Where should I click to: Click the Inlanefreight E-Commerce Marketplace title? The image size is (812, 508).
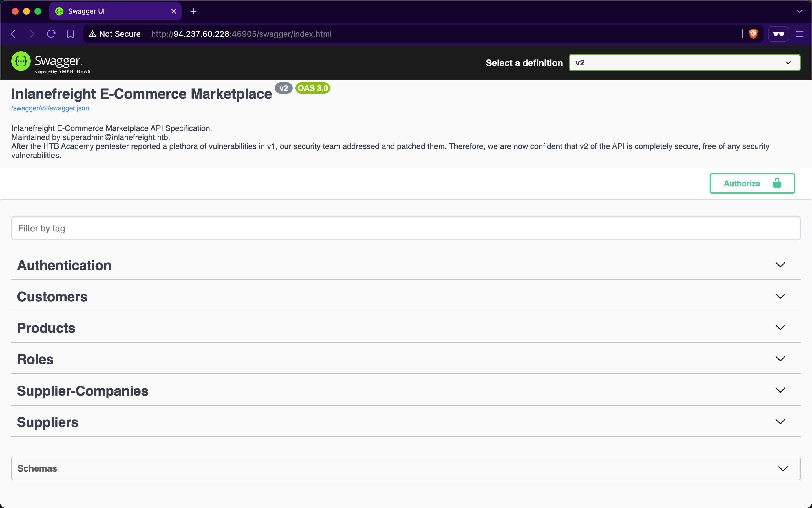tap(142, 94)
